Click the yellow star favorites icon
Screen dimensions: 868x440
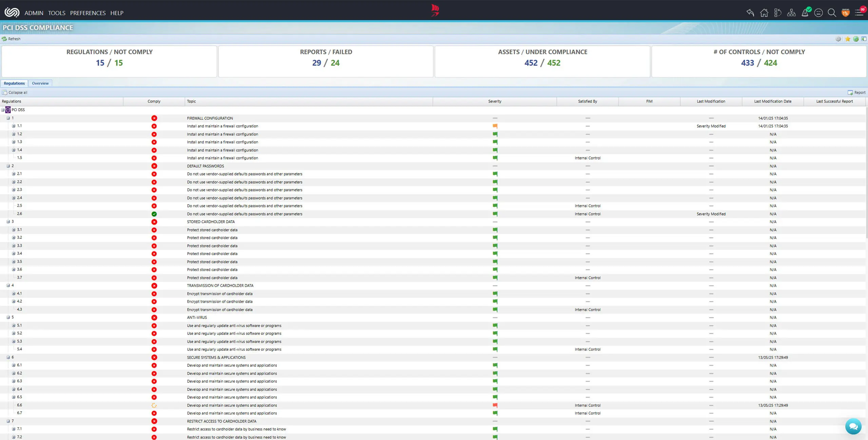pos(847,39)
